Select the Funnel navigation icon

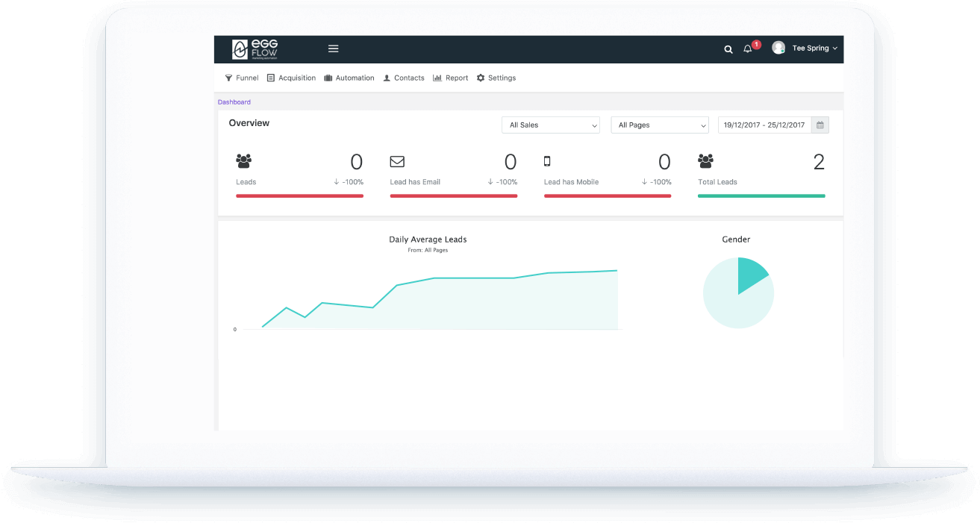[x=228, y=77]
